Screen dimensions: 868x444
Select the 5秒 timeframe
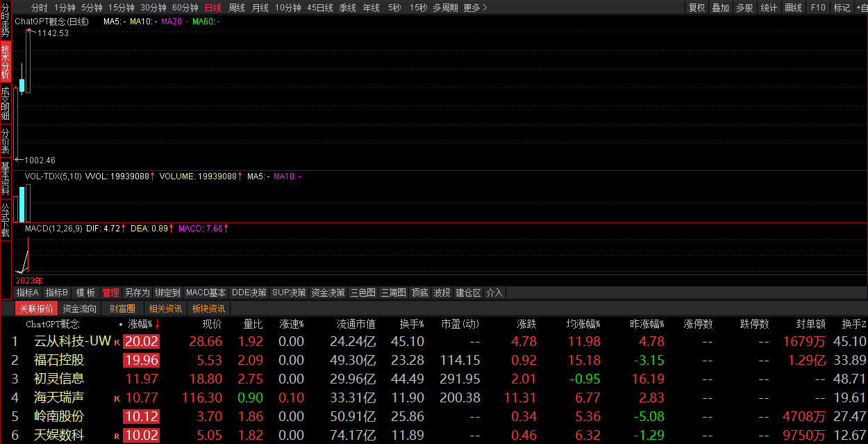point(394,8)
